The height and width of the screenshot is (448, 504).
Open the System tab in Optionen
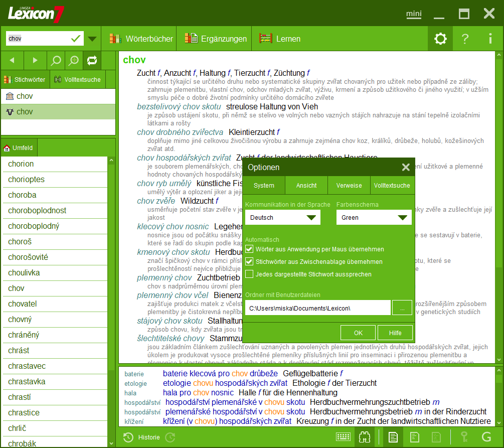coord(264,185)
